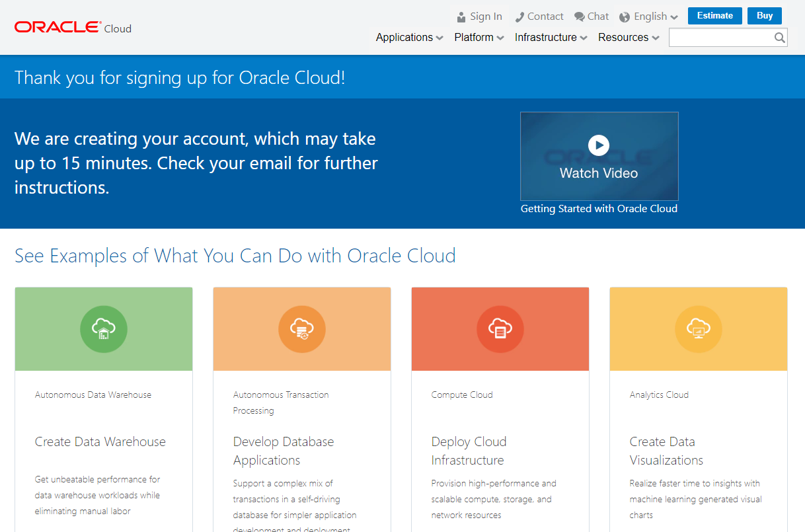Image resolution: width=805 pixels, height=532 pixels.
Task: Open the Create Data Warehouse card title
Action: coord(100,442)
